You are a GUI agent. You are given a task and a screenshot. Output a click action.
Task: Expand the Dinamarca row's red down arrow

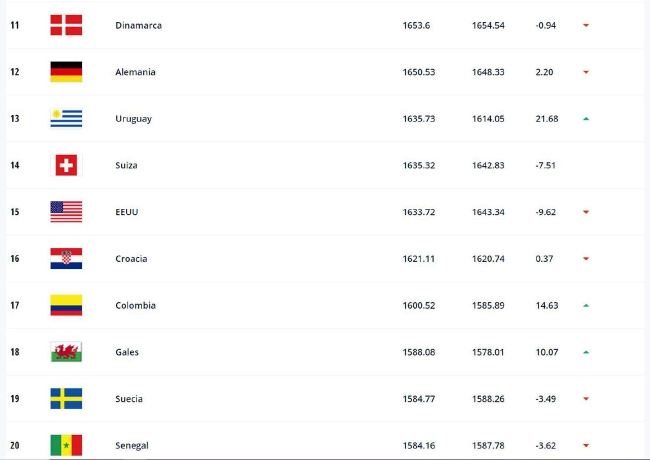pos(585,26)
